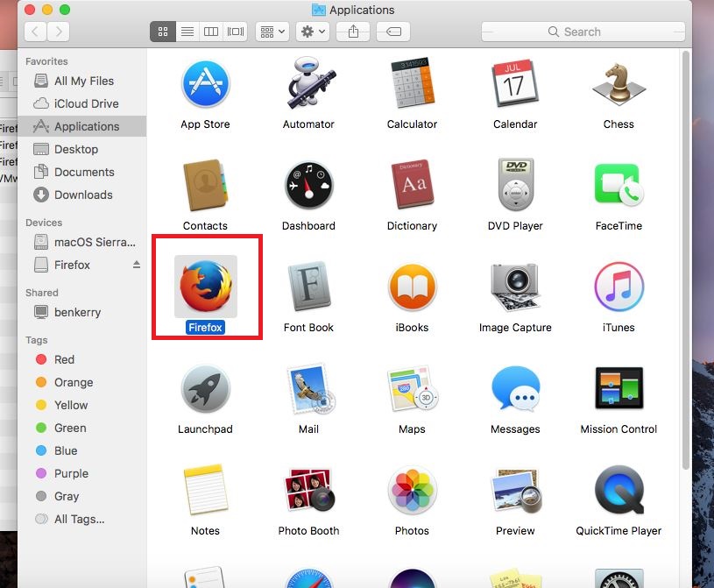This screenshot has width=714, height=588.
Task: Select the macOS Sierra device
Action: [x=82, y=243]
